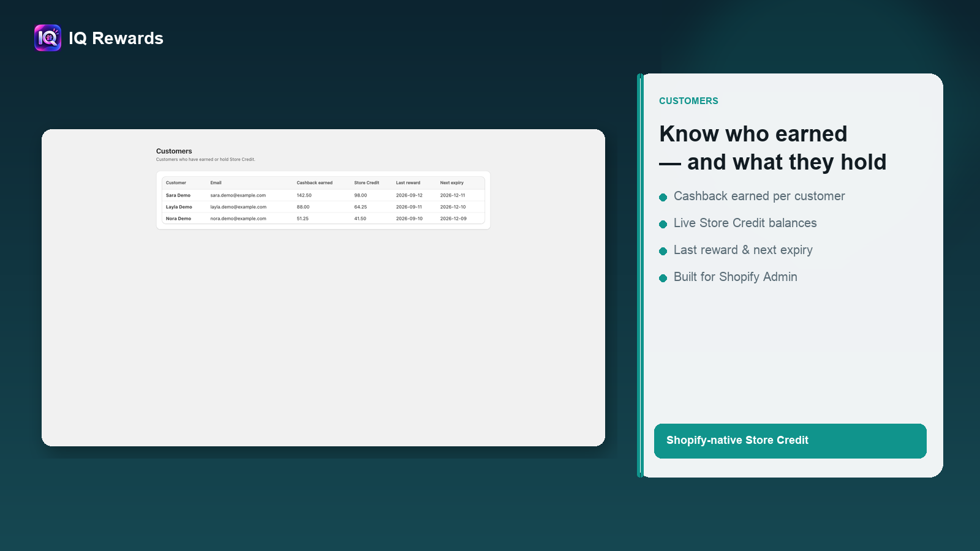Click the Cashback earned column header

click(314, 182)
